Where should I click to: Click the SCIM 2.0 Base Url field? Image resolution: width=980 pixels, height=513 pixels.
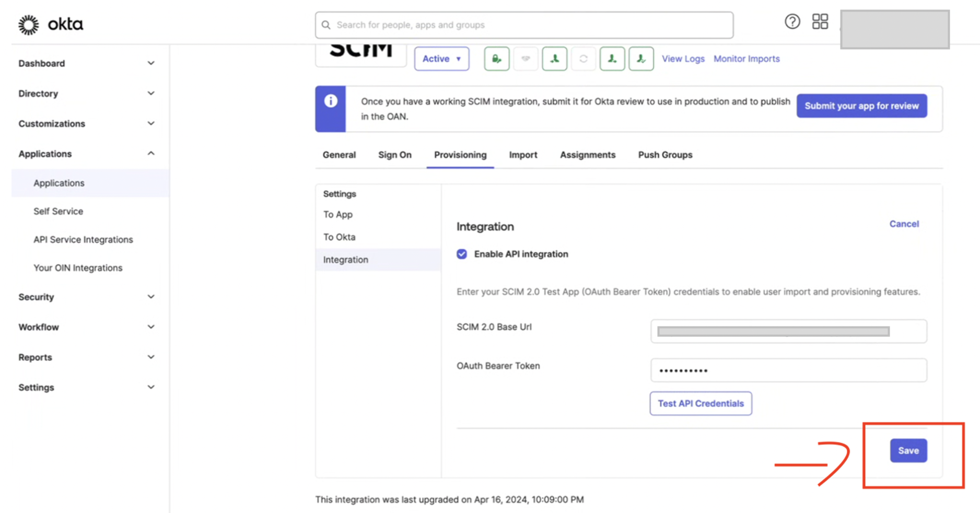coord(788,331)
